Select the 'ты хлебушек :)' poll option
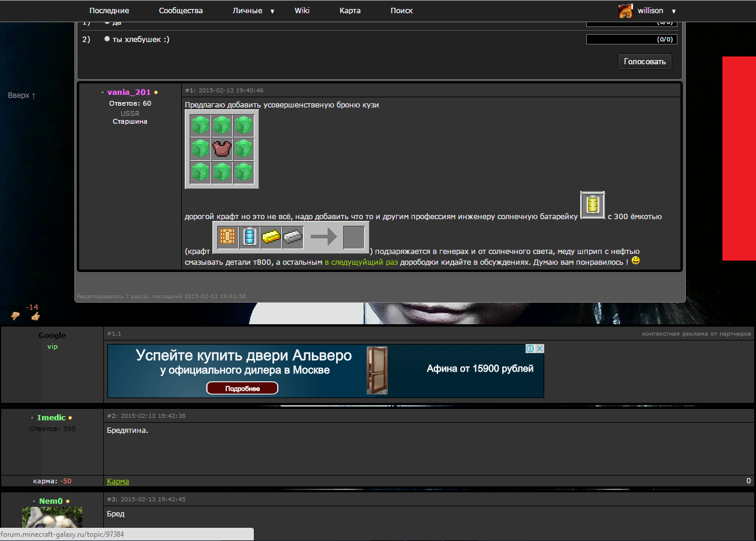The width and height of the screenshot is (756, 541). [x=107, y=39]
